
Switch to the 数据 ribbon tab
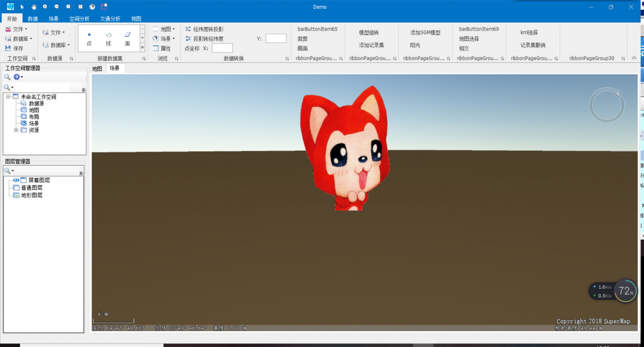pos(33,19)
